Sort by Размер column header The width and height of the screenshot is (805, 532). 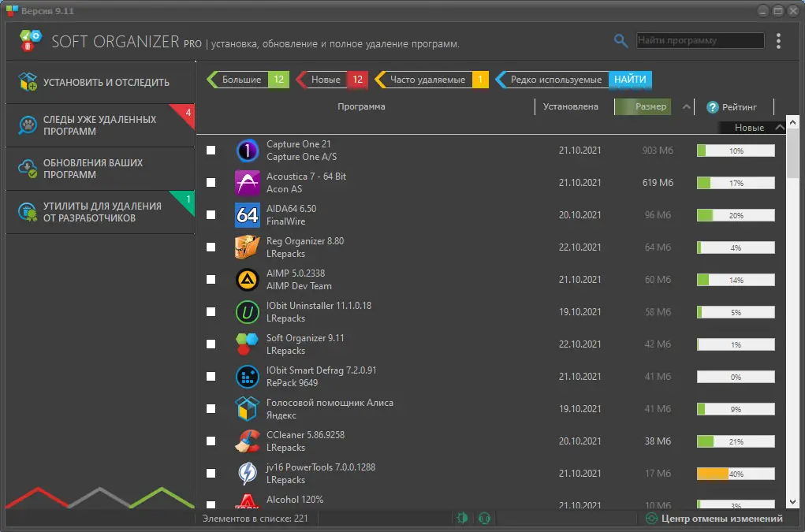coord(643,106)
